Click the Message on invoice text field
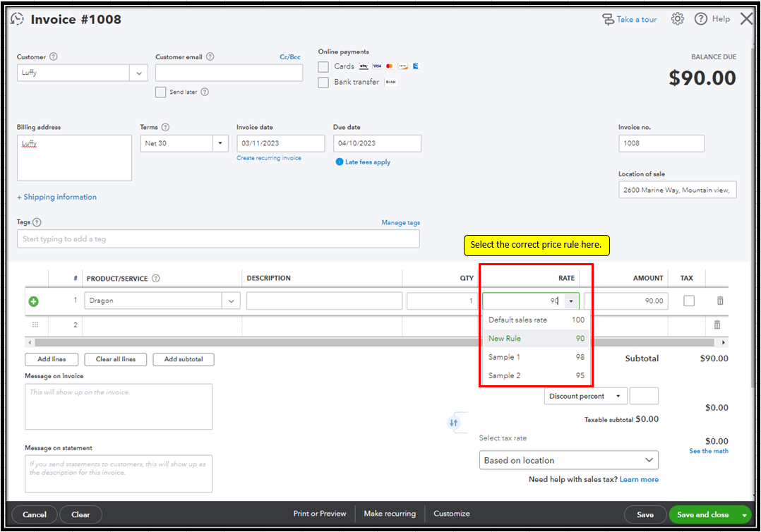 pos(119,406)
